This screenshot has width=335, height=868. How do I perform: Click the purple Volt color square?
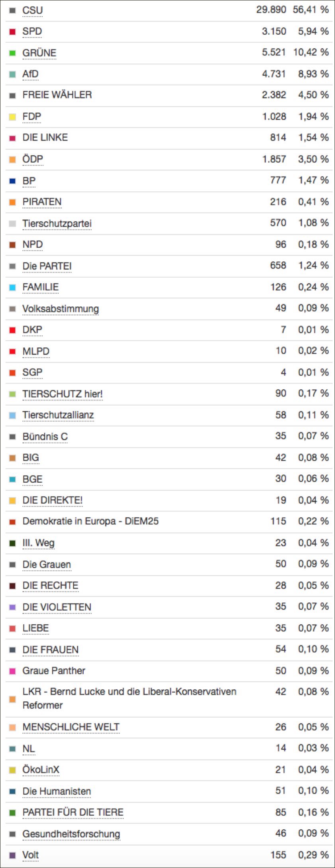tap(12, 855)
